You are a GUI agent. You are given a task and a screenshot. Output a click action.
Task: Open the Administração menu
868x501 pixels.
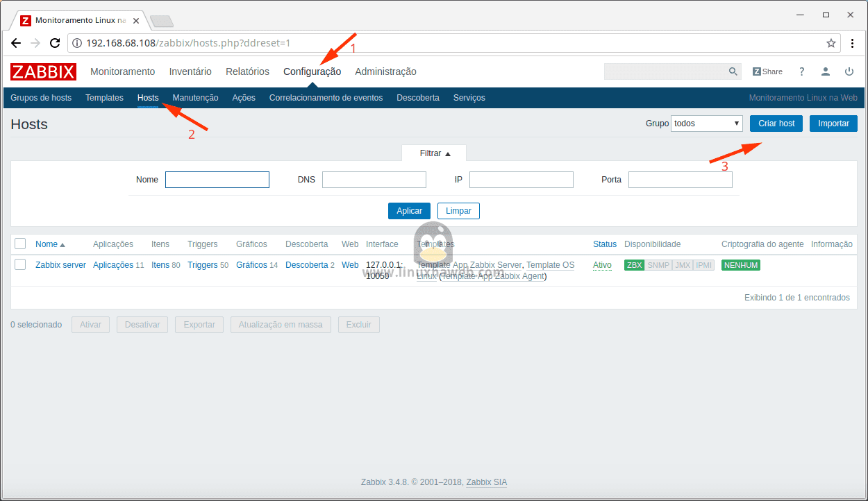[x=385, y=71]
